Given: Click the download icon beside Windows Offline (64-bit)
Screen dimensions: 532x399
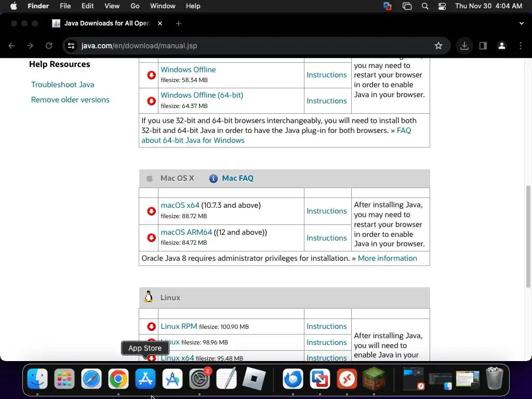Looking at the screenshot, I should click(151, 101).
